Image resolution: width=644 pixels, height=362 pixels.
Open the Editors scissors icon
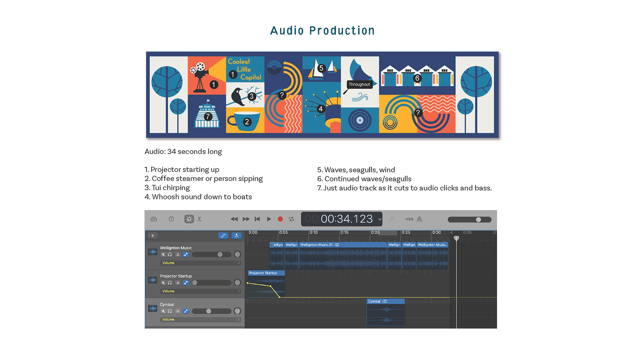pos(200,219)
